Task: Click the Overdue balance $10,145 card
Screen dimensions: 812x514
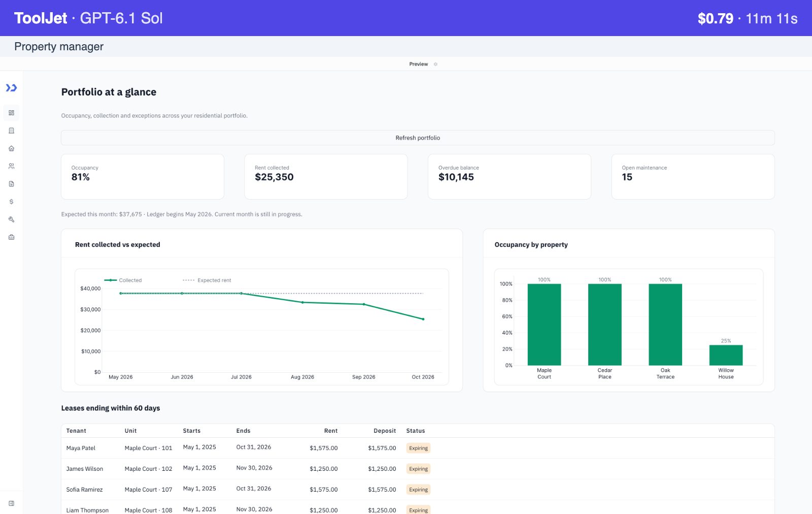Action: (x=510, y=177)
